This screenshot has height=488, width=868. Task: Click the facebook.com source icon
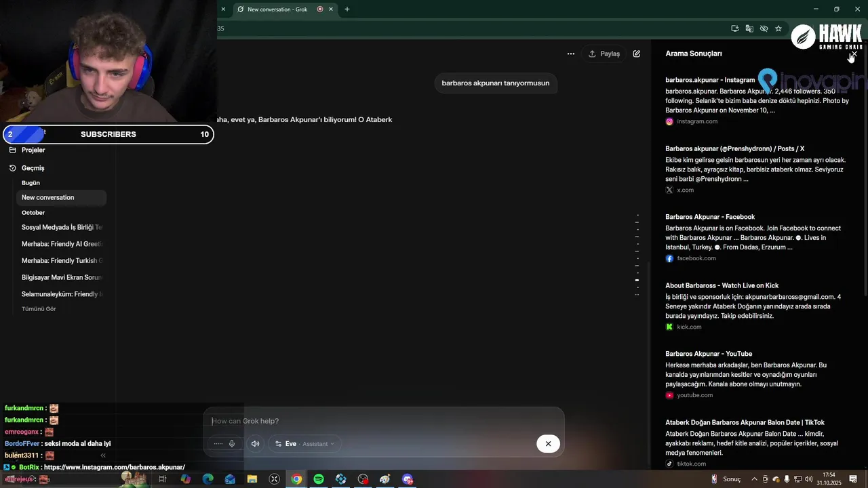pos(669,258)
